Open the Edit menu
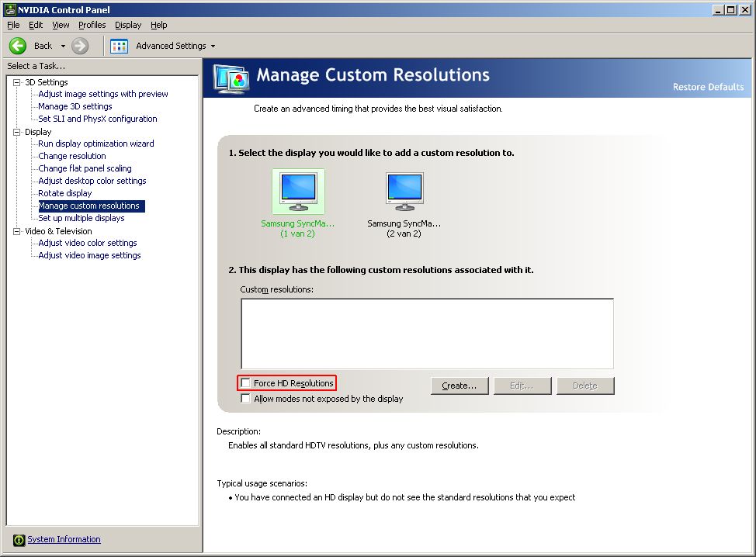Screen dimensions: 756x557 pos(36,25)
